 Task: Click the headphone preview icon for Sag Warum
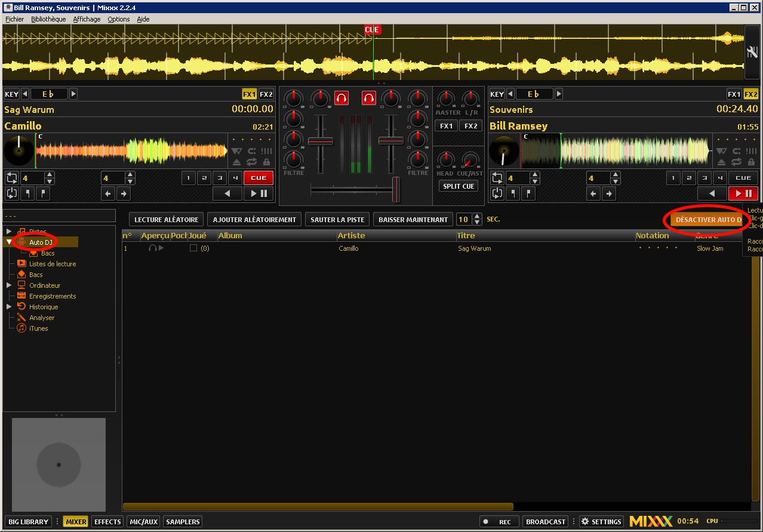(153, 248)
